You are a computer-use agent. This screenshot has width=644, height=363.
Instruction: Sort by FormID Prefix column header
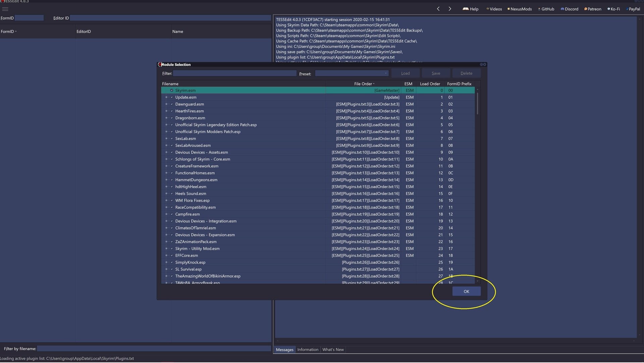pyautogui.click(x=459, y=84)
